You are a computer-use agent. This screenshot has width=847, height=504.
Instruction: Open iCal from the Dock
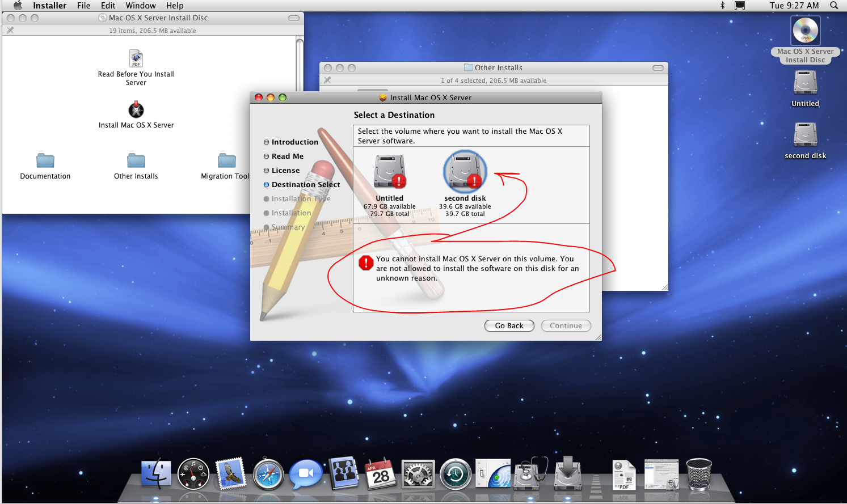tap(381, 473)
